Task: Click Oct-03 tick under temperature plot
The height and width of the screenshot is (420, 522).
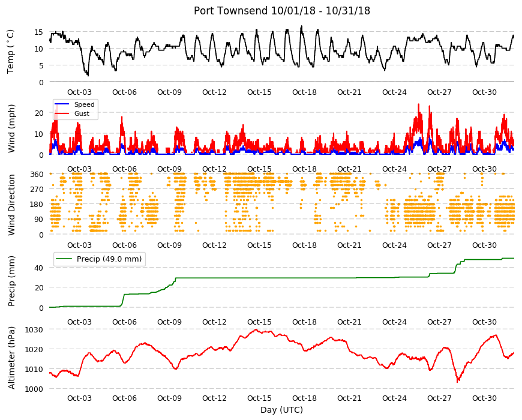Action: coord(79,92)
